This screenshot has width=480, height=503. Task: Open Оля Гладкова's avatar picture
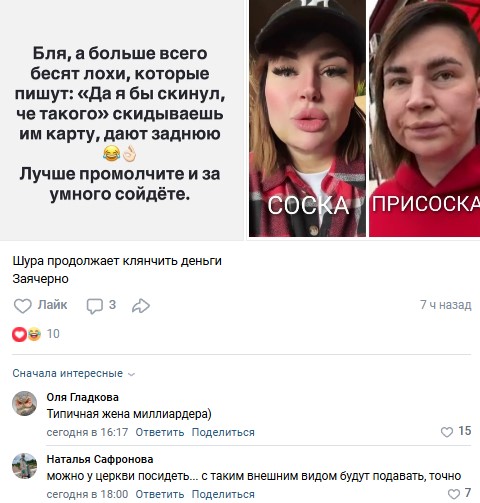pyautogui.click(x=24, y=403)
